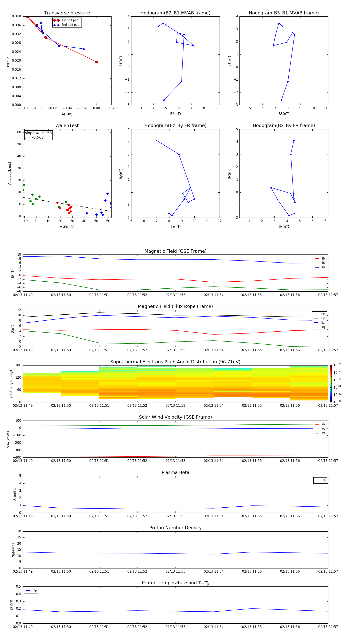
Task: Click the 'Bx(nT)' x-axis label
Action: pyautogui.click(x=284, y=227)
